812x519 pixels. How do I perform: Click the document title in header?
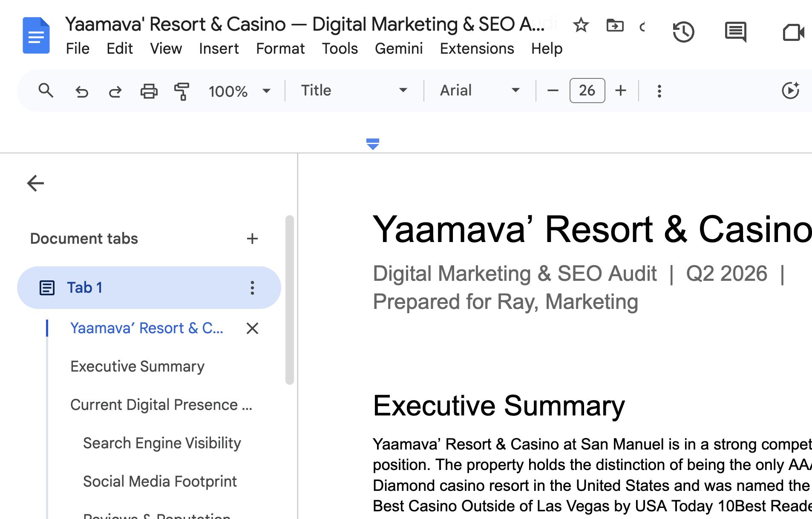click(305, 24)
